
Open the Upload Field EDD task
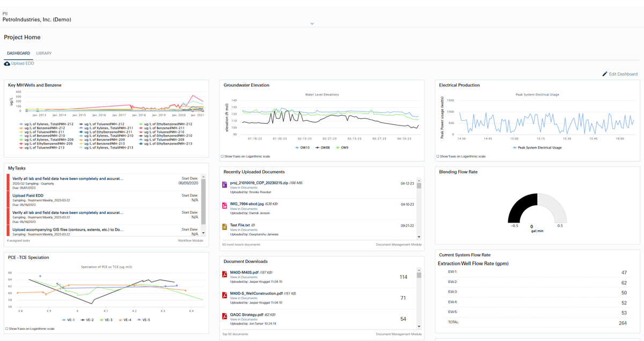(28, 196)
